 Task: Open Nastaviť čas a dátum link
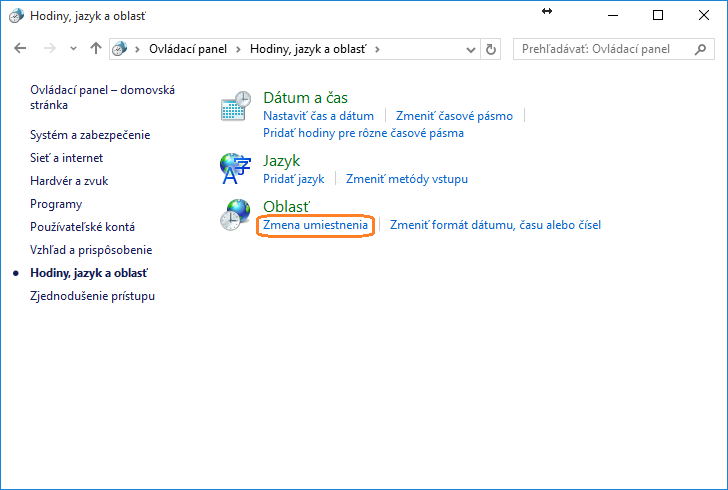tap(318, 116)
